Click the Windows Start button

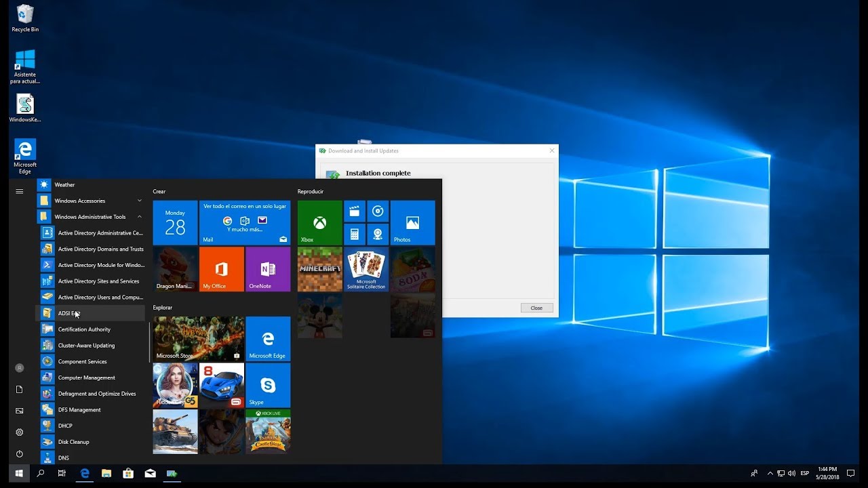click(x=19, y=474)
